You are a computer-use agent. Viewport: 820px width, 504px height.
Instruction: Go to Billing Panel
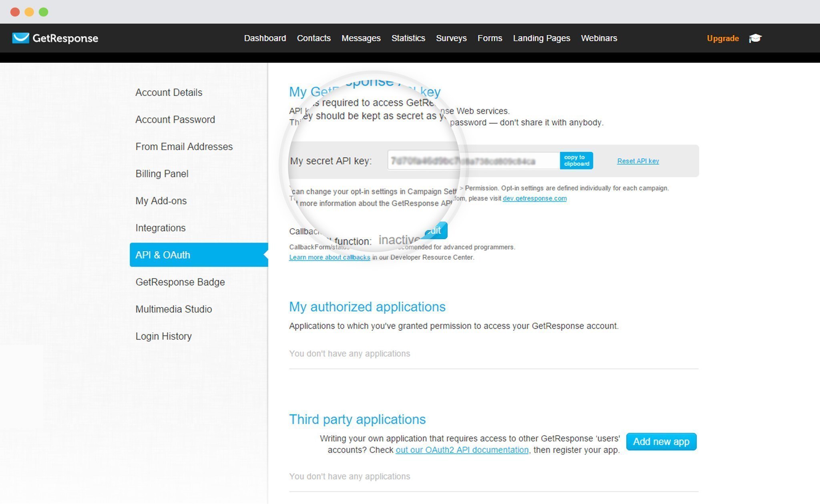point(162,174)
